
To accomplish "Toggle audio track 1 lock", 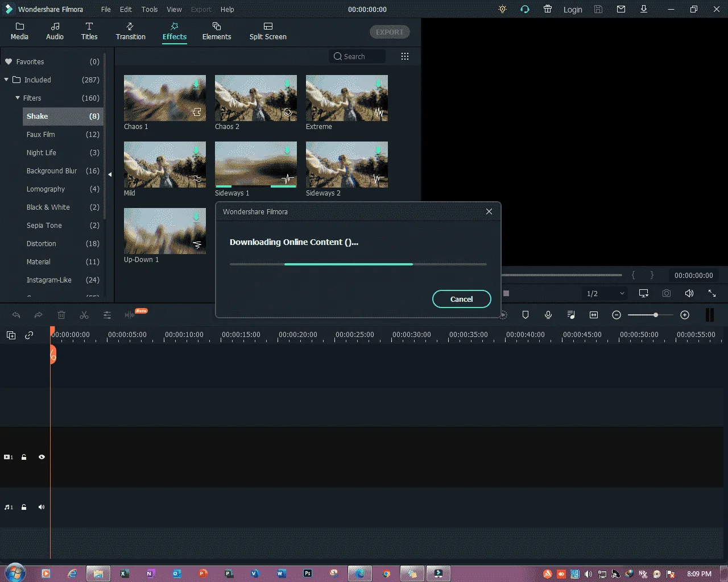I will point(24,507).
